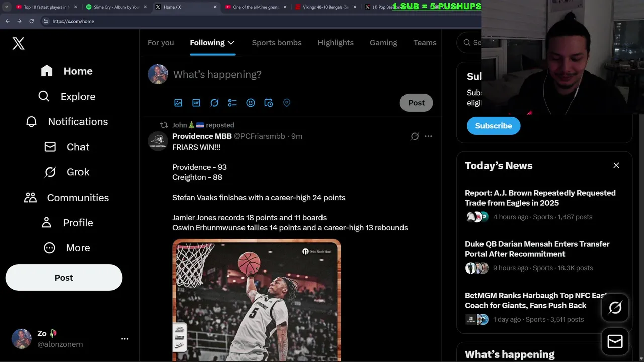The height and width of the screenshot is (362, 644).
Task: Open floating messages envelope button
Action: pyautogui.click(x=615, y=342)
